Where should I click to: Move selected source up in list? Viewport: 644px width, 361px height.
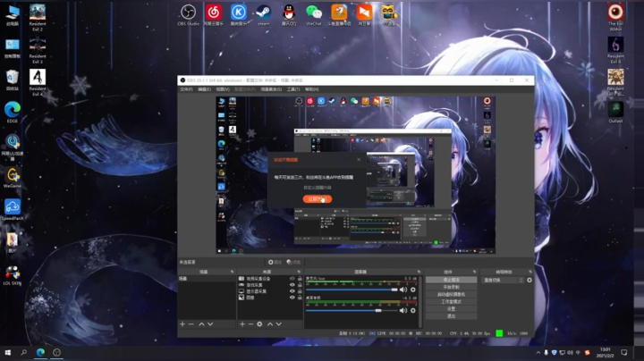click(270, 324)
